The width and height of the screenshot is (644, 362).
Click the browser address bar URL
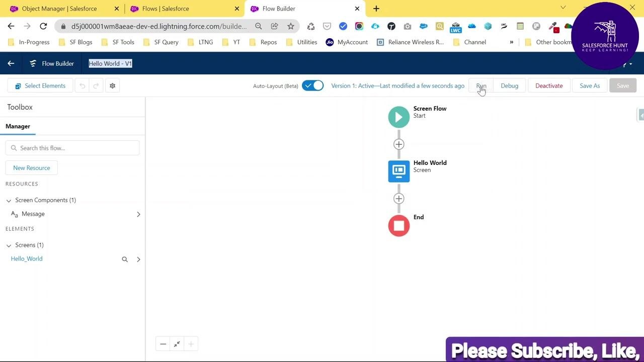[159, 26]
